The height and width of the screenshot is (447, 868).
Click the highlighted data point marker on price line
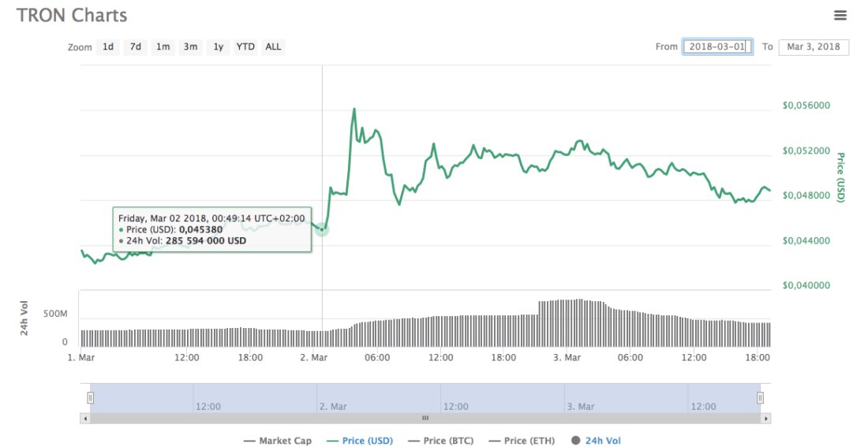(322, 229)
